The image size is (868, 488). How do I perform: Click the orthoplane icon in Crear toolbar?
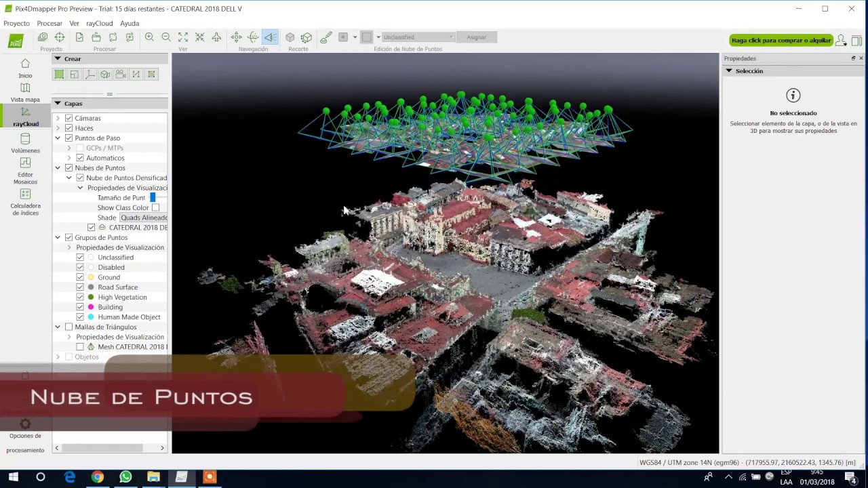coord(105,75)
